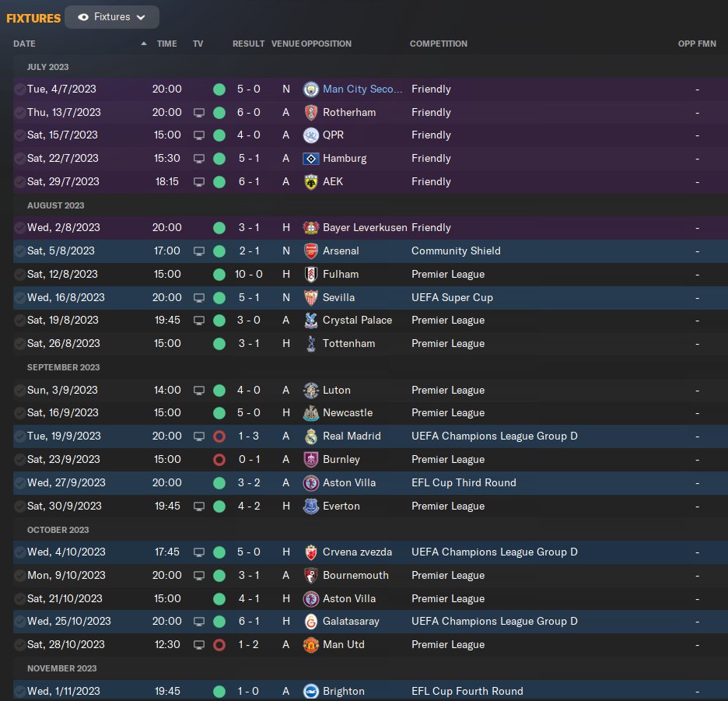Click the green win indicator for Fulham match
The height and width of the screenshot is (701, 728).
tap(219, 275)
